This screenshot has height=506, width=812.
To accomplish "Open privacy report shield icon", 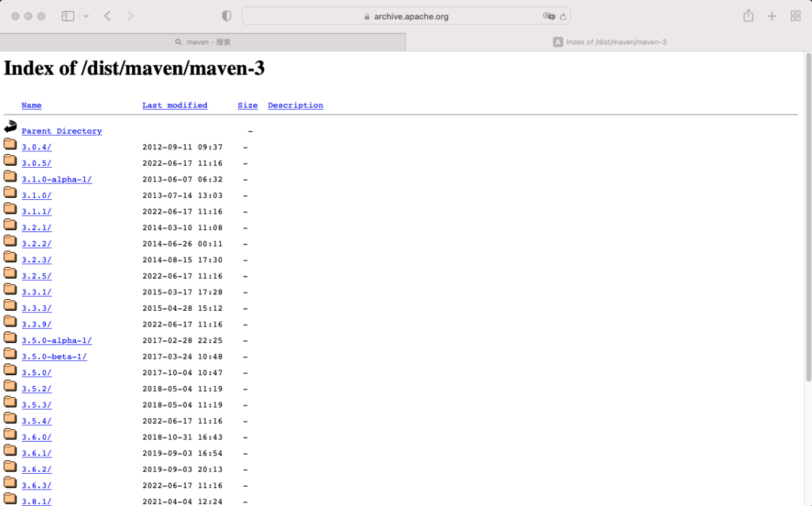I will 227,16.
